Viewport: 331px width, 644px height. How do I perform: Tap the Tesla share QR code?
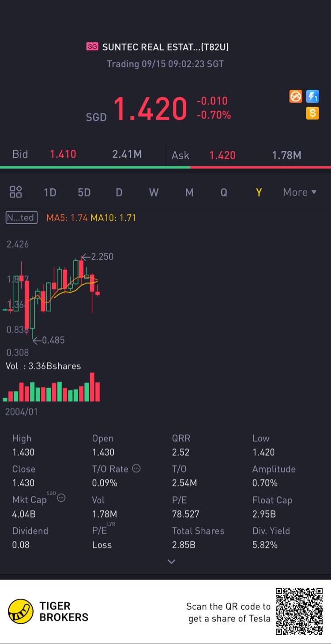coord(299,611)
